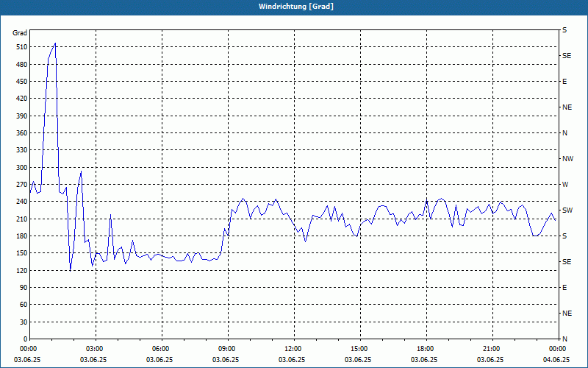The height and width of the screenshot is (368, 588).
Task: Click the 18:00 time label
Action: coord(426,349)
